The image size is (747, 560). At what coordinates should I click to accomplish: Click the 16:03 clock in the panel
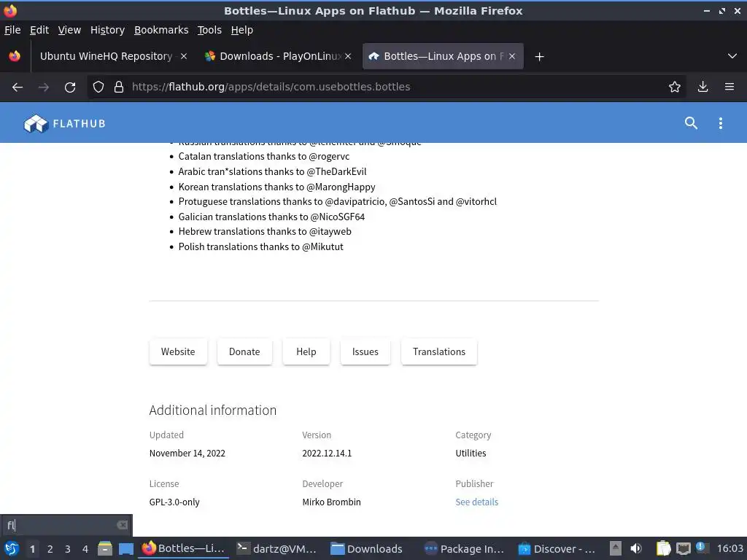point(729,548)
